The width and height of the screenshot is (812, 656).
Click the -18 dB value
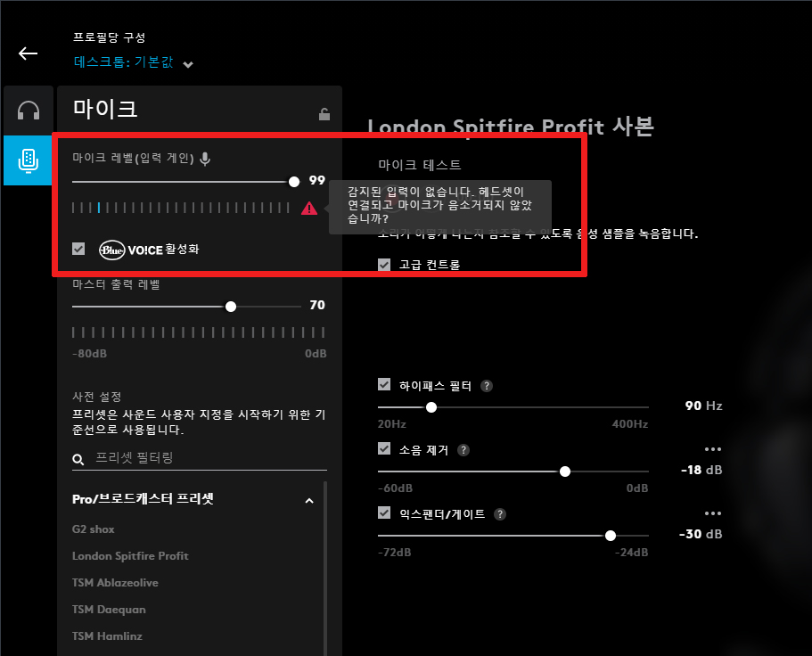(701, 470)
